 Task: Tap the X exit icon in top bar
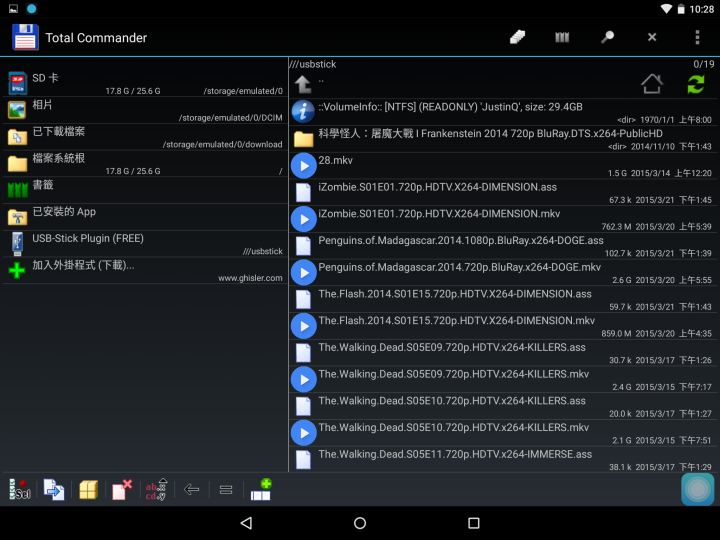tap(652, 37)
